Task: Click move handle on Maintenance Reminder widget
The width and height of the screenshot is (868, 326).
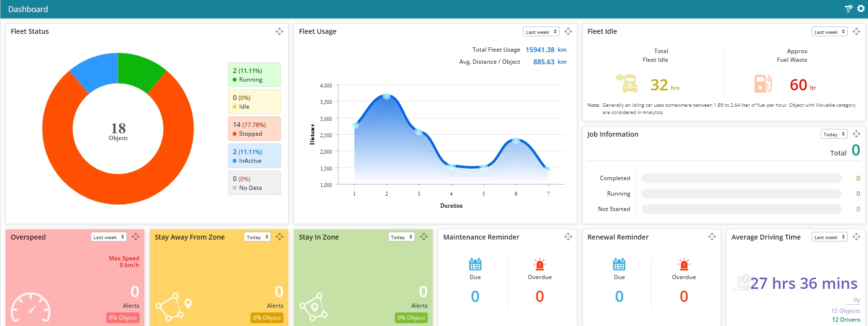Action: [568, 237]
